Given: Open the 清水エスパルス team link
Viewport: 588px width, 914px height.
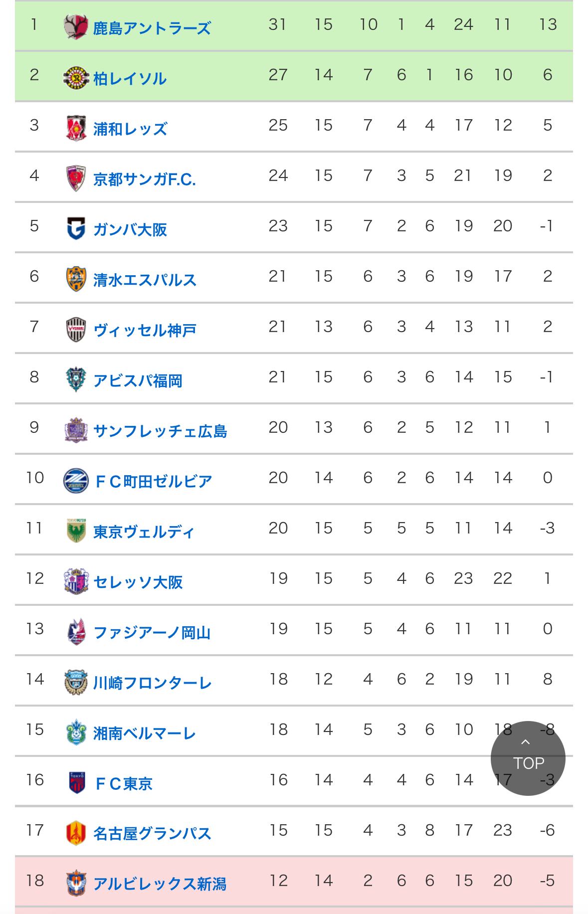Looking at the screenshot, I should point(145,280).
